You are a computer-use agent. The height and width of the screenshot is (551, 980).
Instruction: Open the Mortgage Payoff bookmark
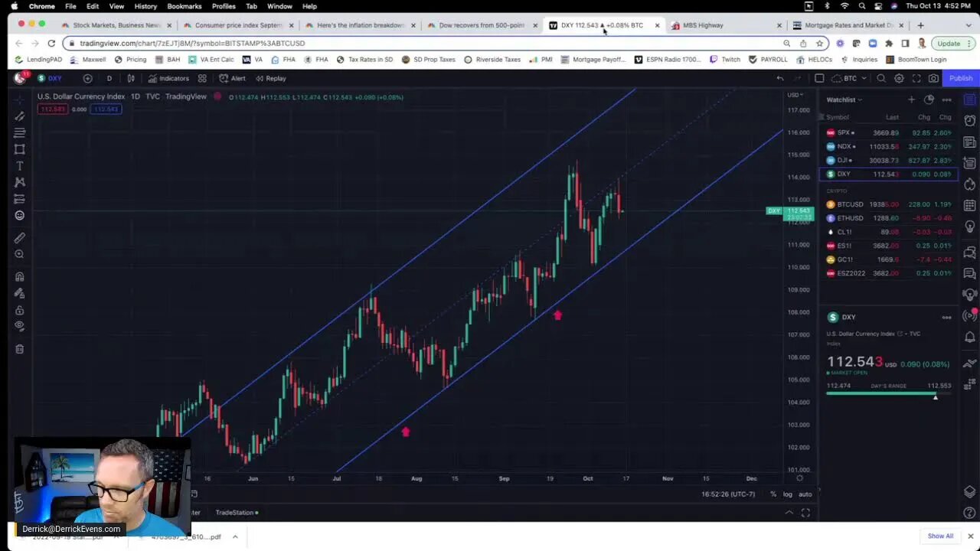point(592,60)
